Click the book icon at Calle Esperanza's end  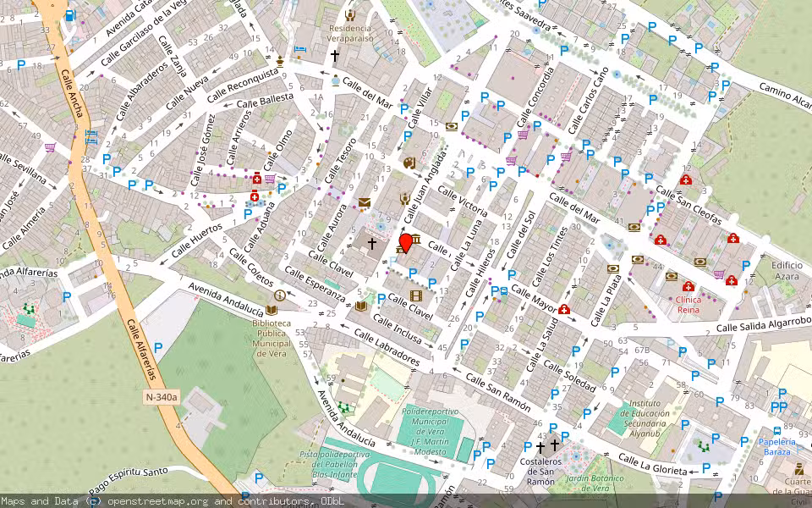click(x=361, y=306)
